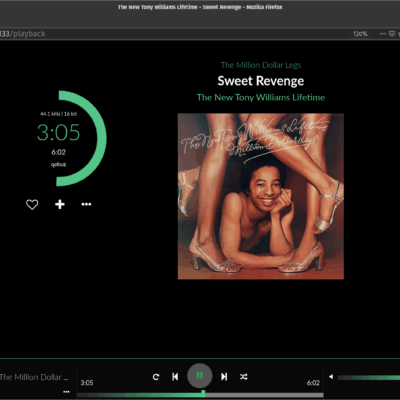This screenshot has height=400, width=400.
Task: Click the browser address bar URL
Action: point(23,34)
